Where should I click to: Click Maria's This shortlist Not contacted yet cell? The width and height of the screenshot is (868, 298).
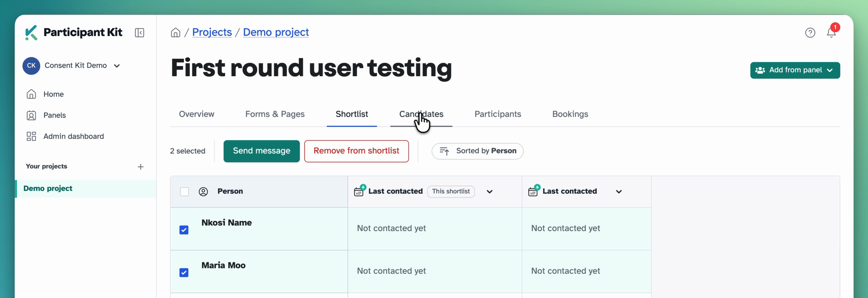pos(435,271)
